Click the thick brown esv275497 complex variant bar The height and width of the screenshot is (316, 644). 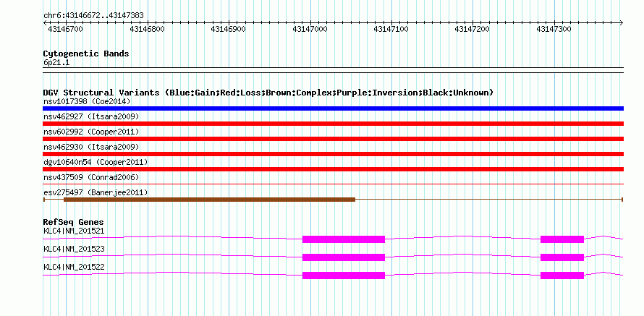click(209, 200)
